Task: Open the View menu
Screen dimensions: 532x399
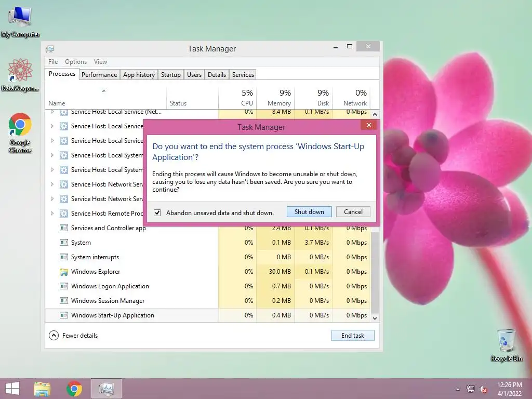Action: pos(100,62)
